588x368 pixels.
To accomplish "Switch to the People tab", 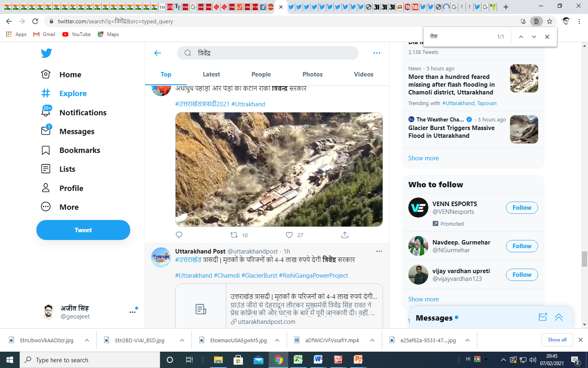I will (261, 74).
